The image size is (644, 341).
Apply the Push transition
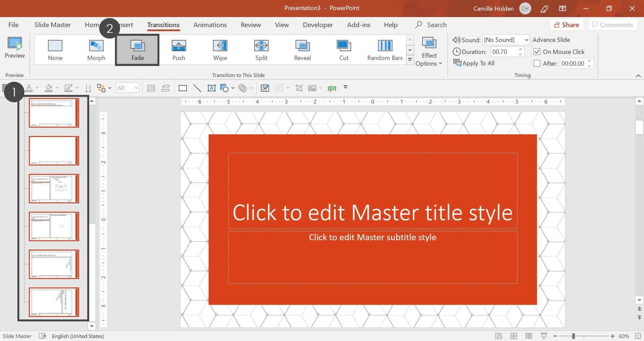pyautogui.click(x=179, y=50)
